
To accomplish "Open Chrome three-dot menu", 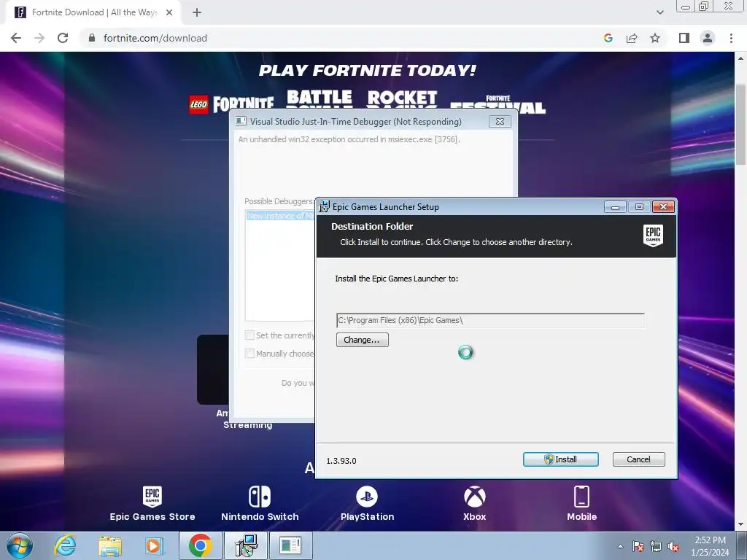I will click(731, 38).
